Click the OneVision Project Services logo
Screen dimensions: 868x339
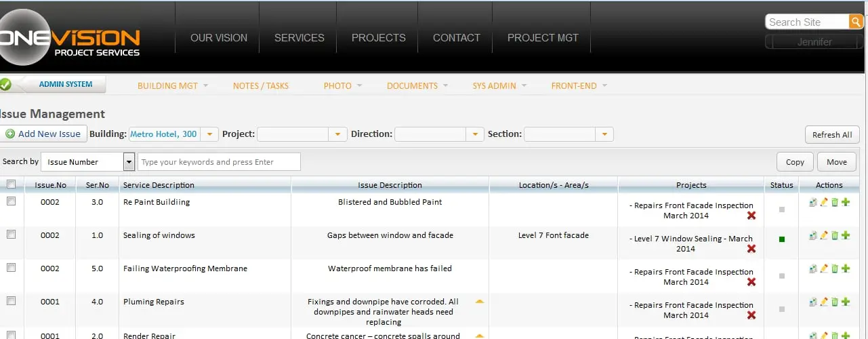(x=70, y=37)
